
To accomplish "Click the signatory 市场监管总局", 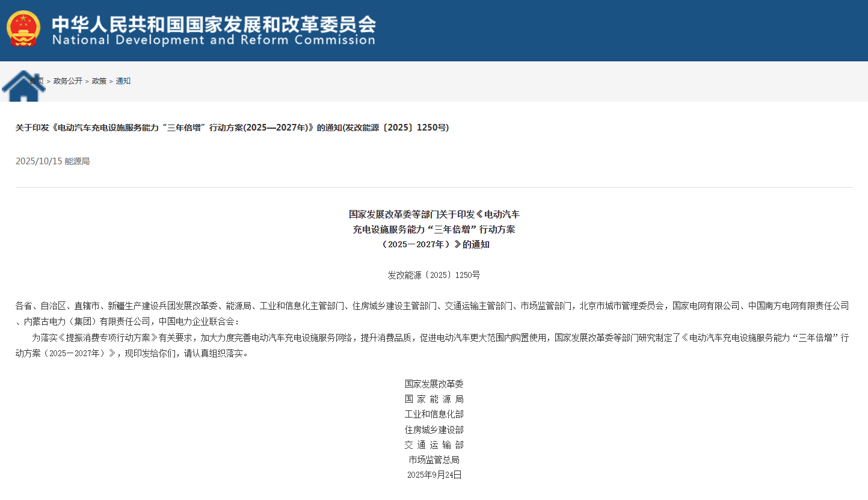I will pyautogui.click(x=434, y=460).
